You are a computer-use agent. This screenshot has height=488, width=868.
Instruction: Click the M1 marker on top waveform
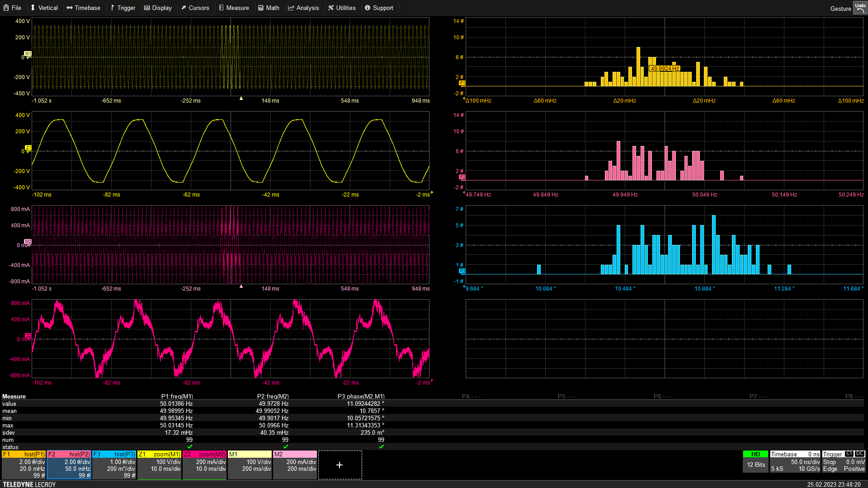28,54
